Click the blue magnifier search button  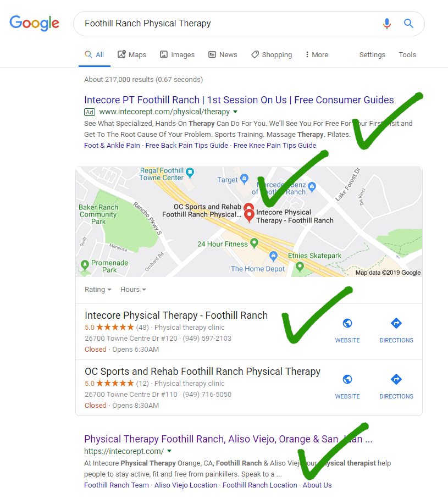408,24
